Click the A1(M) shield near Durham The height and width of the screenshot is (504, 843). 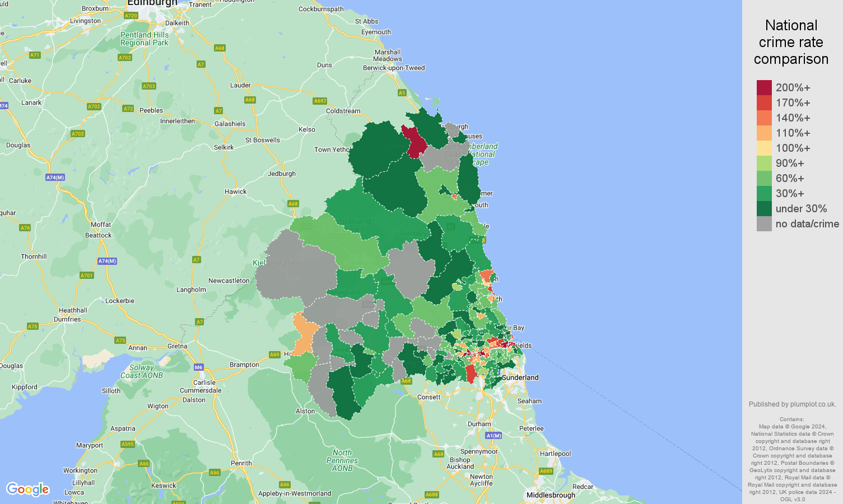493,435
